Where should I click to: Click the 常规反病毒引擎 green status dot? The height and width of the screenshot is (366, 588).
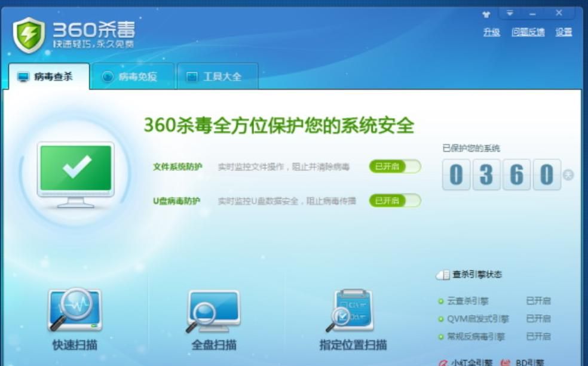click(440, 337)
